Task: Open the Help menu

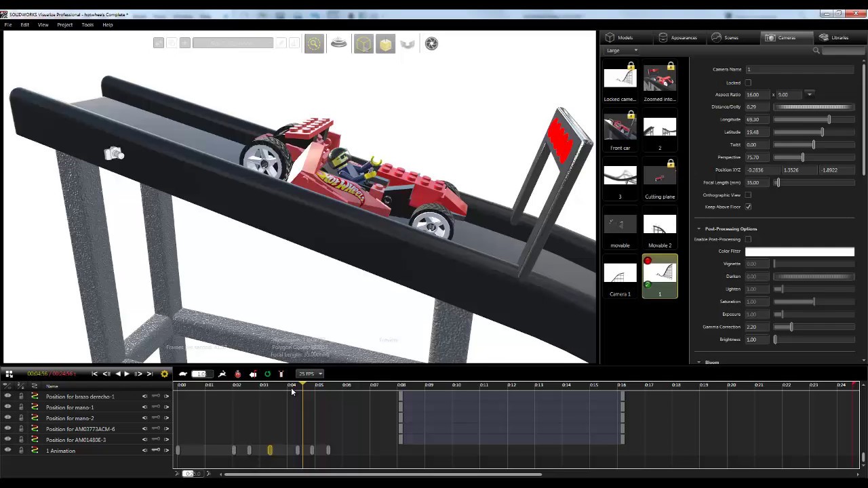Action: pos(108,24)
